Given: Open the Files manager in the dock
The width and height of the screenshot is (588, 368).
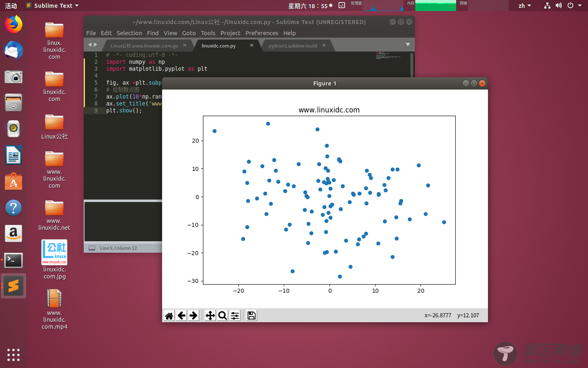Looking at the screenshot, I should tap(13, 103).
